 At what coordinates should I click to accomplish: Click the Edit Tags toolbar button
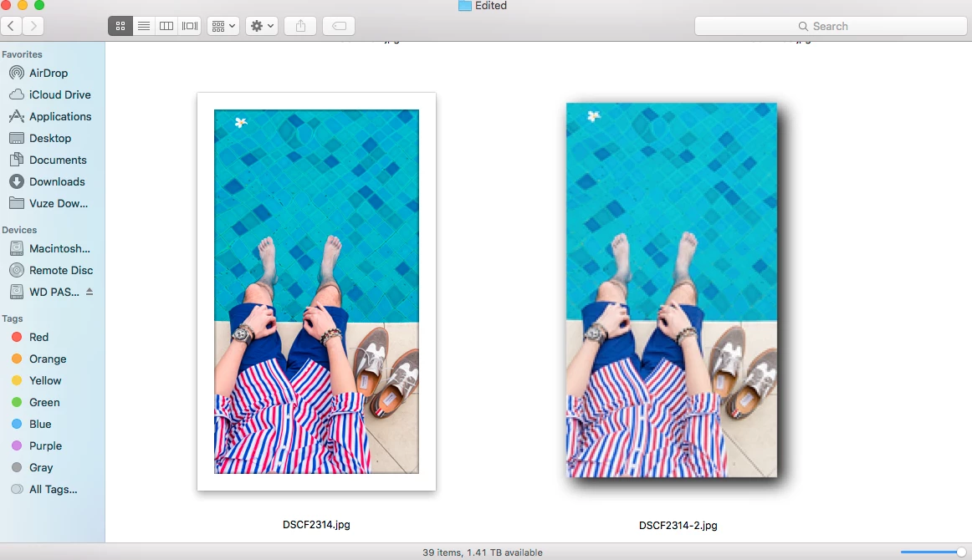339,26
